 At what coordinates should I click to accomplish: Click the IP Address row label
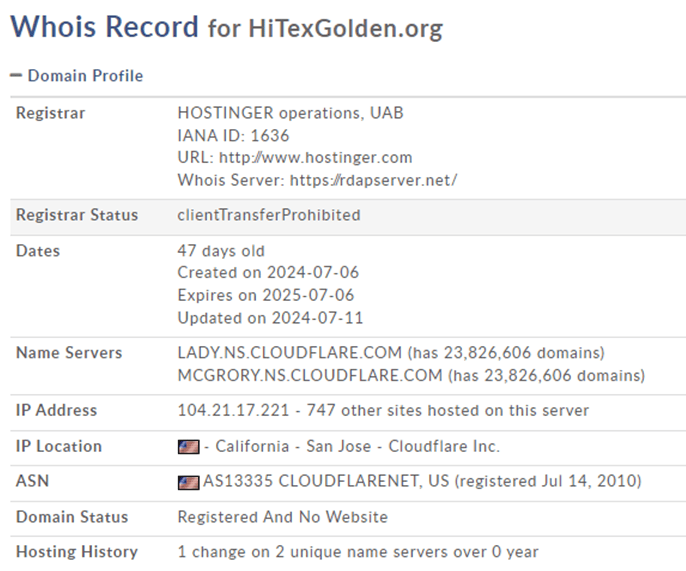(56, 410)
